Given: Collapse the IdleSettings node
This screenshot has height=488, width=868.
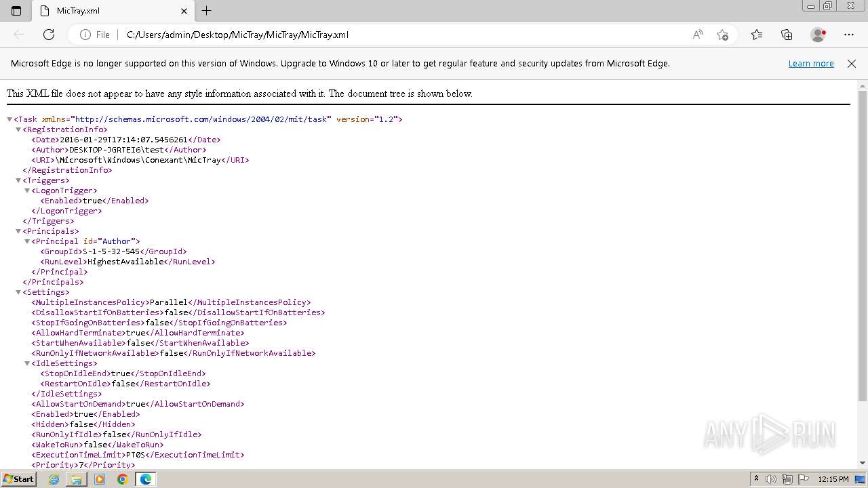Looking at the screenshot, I should tap(27, 363).
